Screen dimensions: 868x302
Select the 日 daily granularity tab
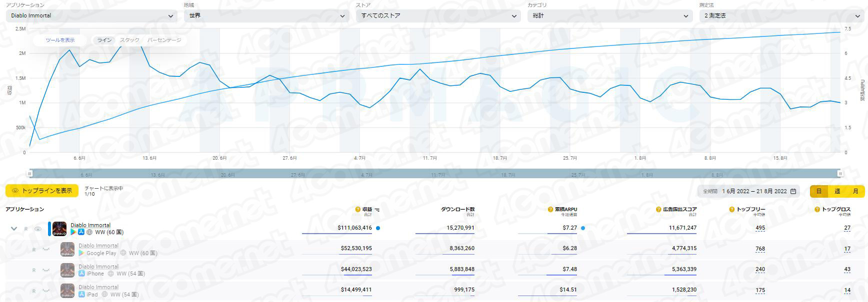click(x=819, y=191)
